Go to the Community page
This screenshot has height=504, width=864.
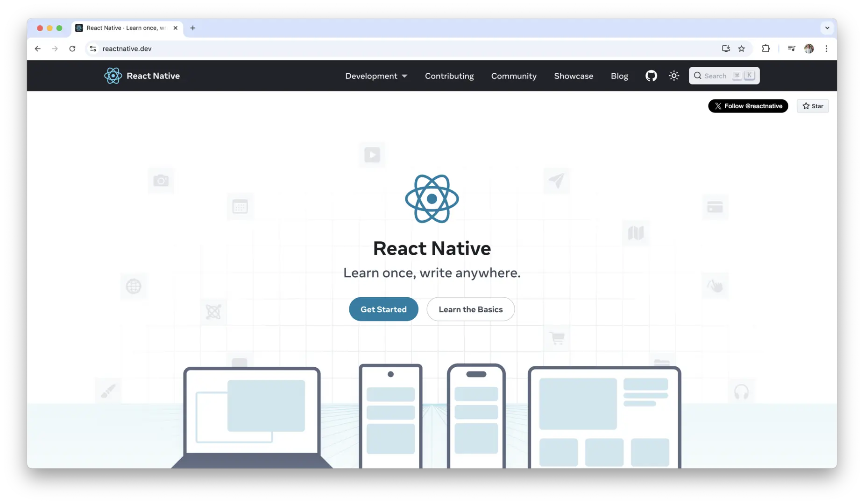pos(514,76)
